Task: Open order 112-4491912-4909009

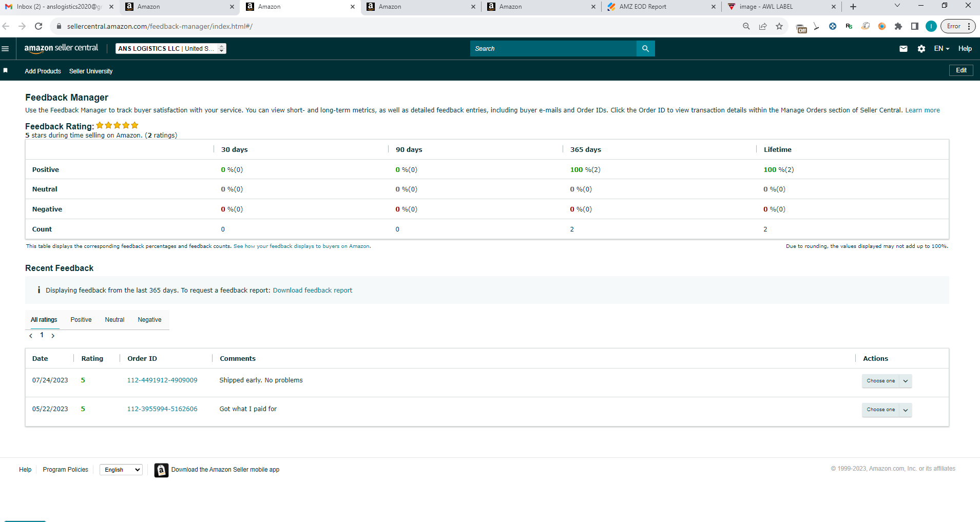Action: pyautogui.click(x=162, y=380)
